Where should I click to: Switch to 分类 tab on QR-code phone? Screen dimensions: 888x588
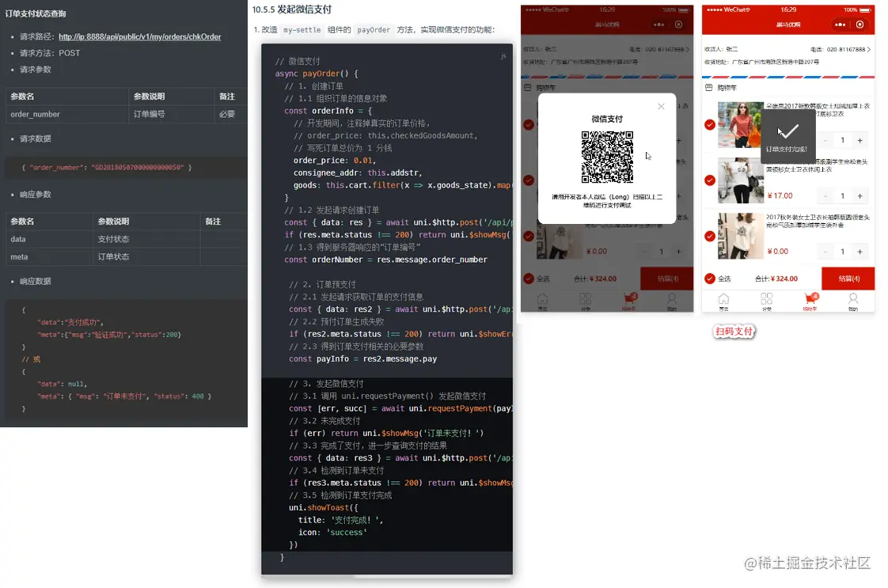click(x=586, y=302)
